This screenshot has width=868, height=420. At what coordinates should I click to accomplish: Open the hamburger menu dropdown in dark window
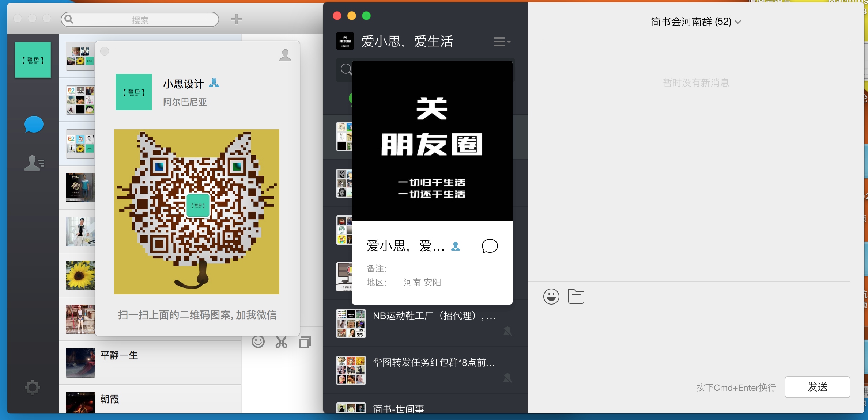click(x=502, y=42)
